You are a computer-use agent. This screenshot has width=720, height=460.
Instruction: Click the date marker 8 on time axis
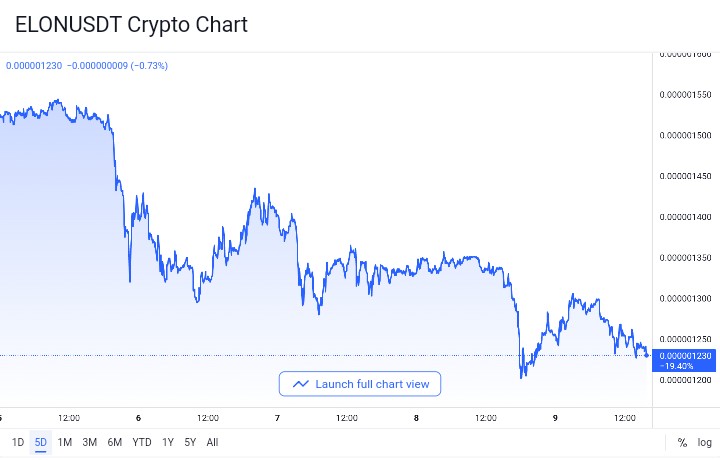pyautogui.click(x=415, y=418)
